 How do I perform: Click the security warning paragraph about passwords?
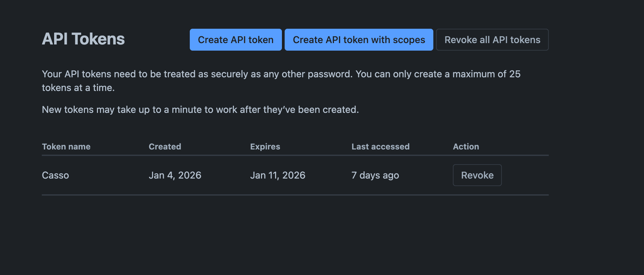click(281, 74)
